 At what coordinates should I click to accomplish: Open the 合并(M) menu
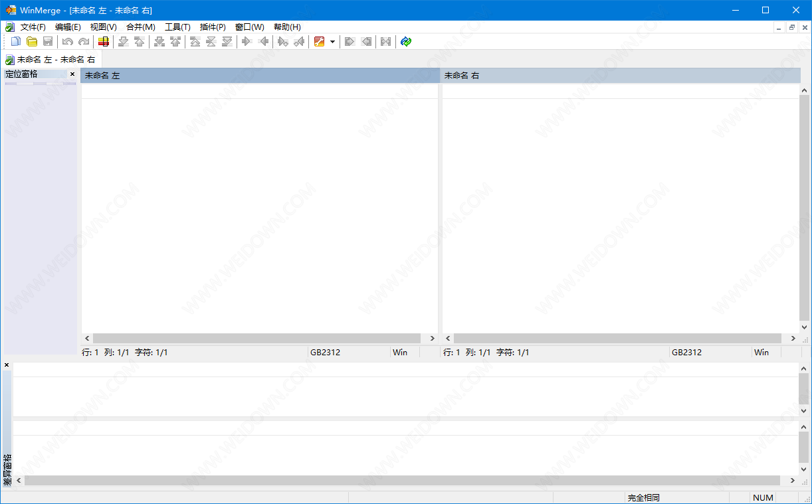point(140,27)
